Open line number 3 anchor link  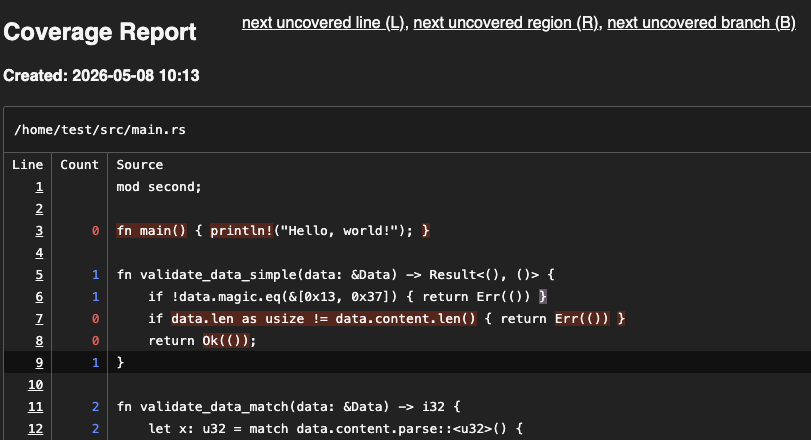point(39,231)
